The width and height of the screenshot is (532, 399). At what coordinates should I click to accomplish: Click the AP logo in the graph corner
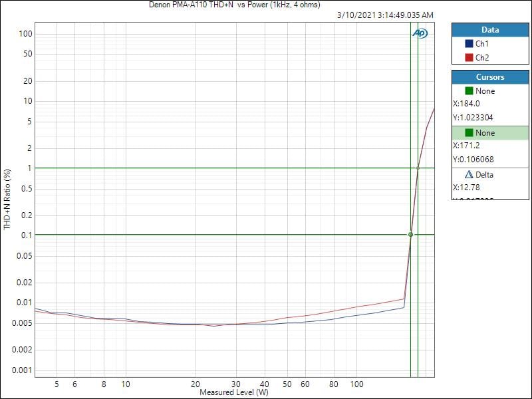[x=420, y=33]
